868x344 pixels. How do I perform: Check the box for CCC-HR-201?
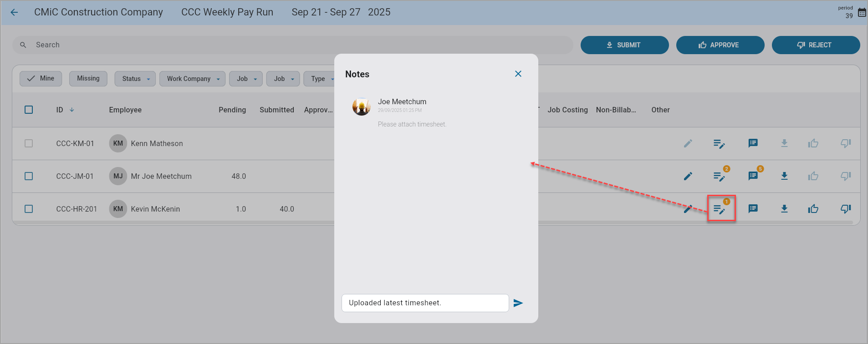tap(29, 209)
